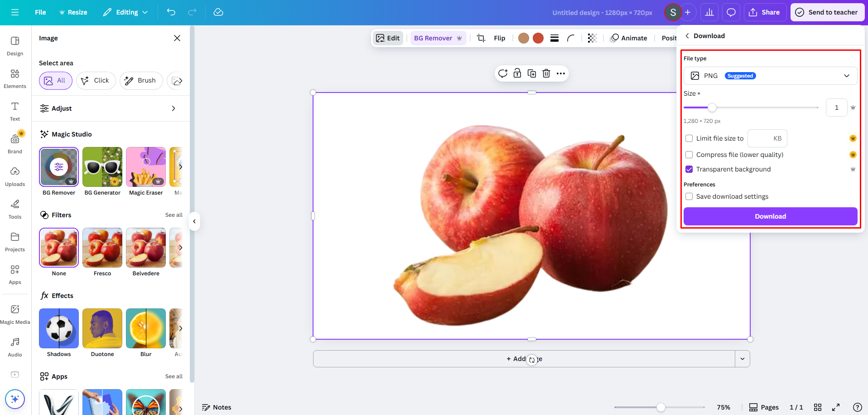The image size is (868, 415).
Task: Open the File menu
Action: pyautogui.click(x=40, y=12)
